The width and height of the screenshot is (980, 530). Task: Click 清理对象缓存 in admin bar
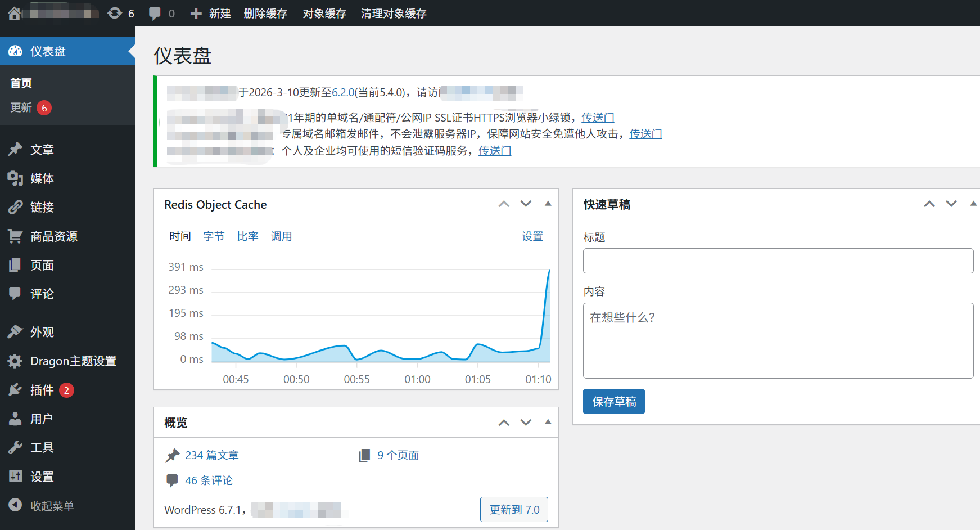coord(394,14)
